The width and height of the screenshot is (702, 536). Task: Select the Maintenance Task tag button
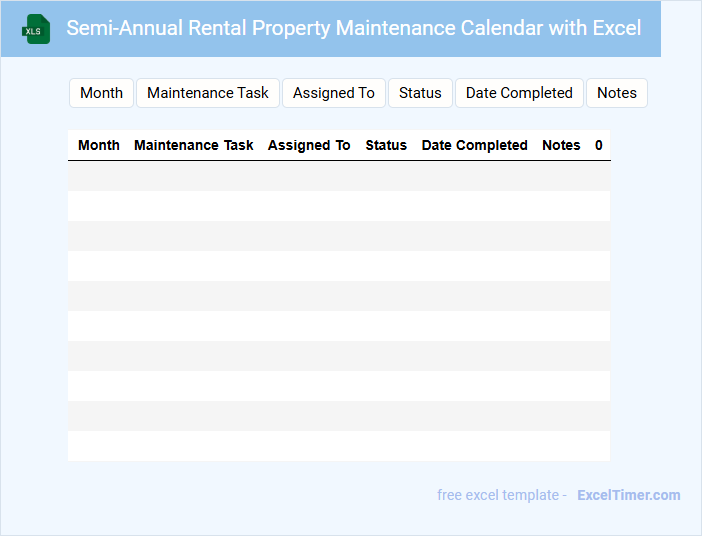(208, 93)
